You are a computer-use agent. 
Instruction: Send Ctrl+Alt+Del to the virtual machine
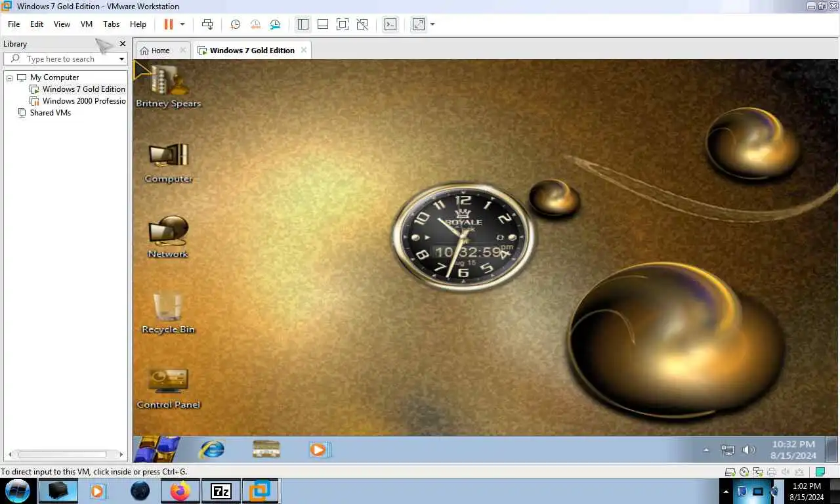pyautogui.click(x=207, y=24)
